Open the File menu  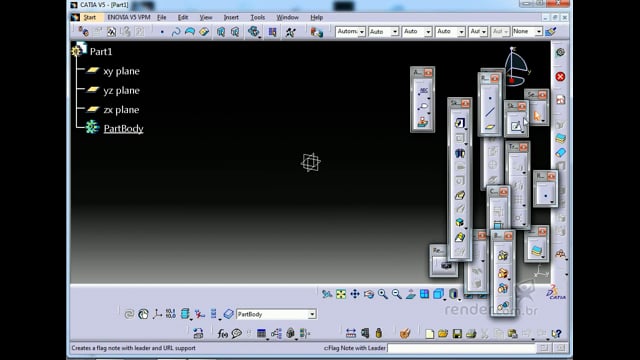click(162, 17)
